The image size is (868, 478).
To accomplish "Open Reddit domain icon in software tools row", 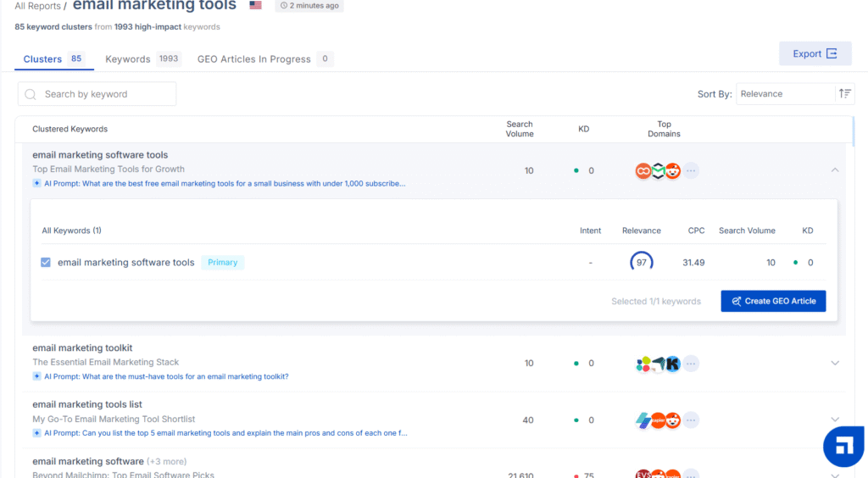I will (672, 171).
